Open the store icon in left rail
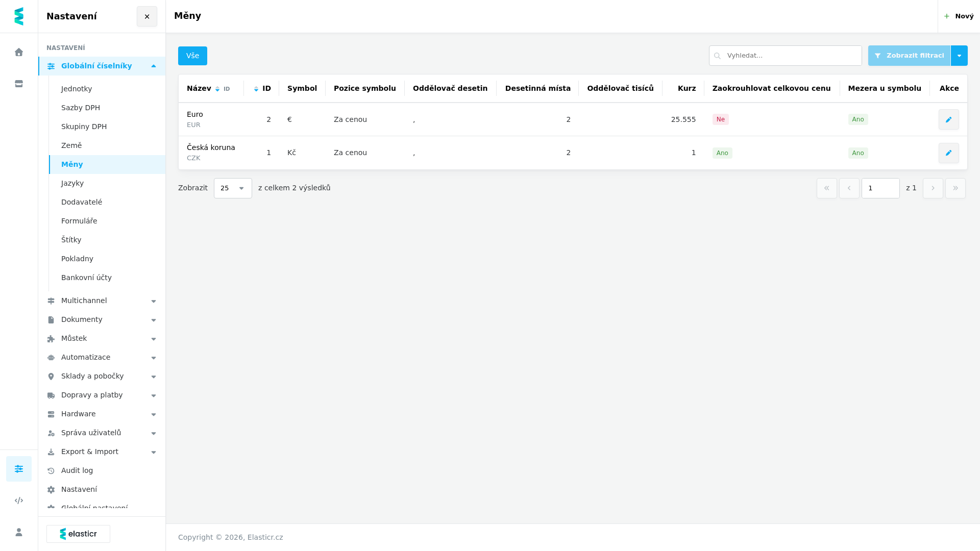The height and width of the screenshot is (551, 980). pyautogui.click(x=19, y=84)
